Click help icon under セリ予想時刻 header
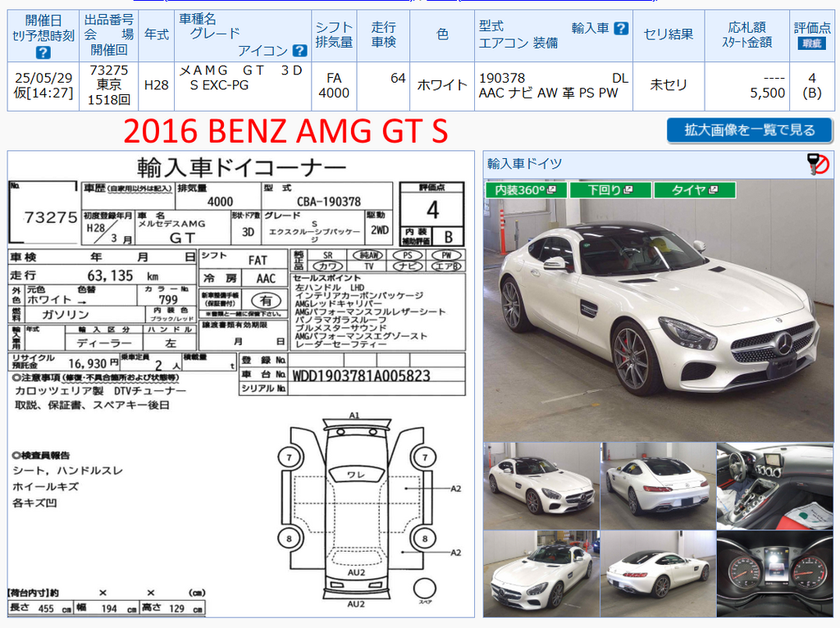Screen dimensions: 840x628 tap(43, 52)
